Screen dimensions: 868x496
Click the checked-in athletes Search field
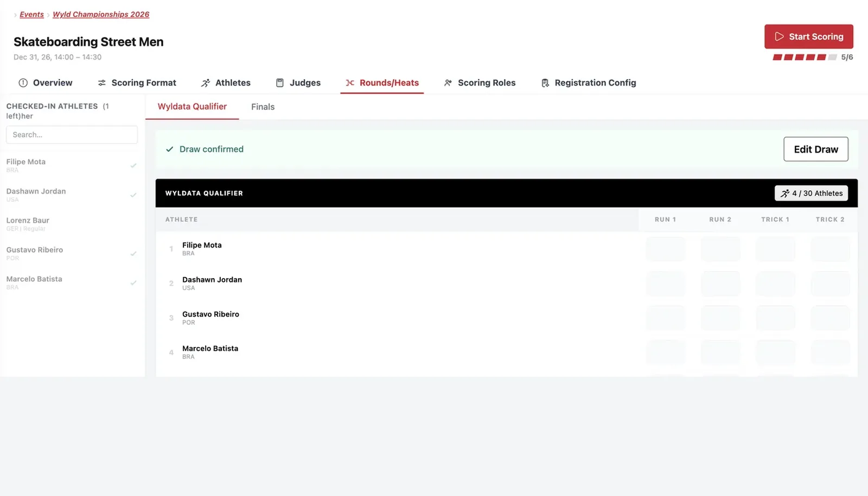[72, 135]
